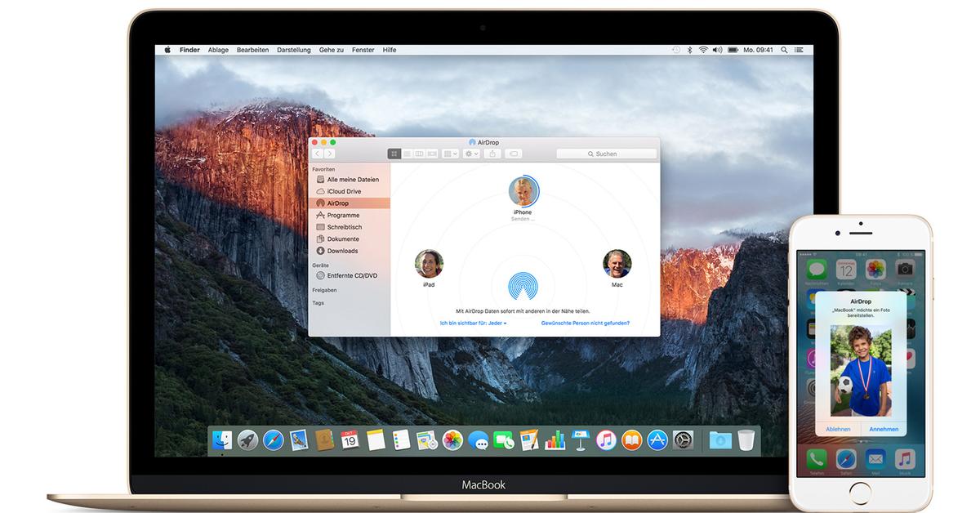Switch Finder to icon view
The width and height of the screenshot is (980, 513).
point(394,154)
